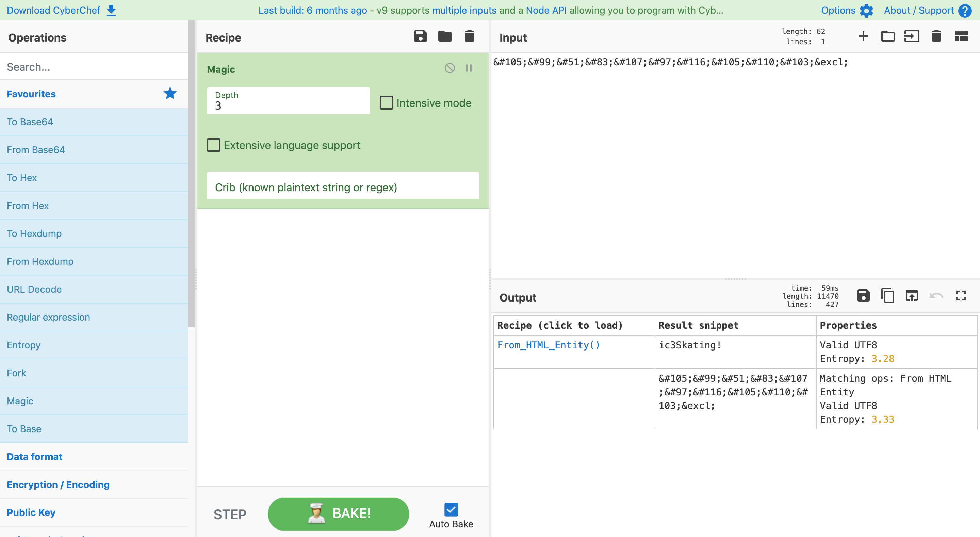Maximize the Output pane
The width and height of the screenshot is (980, 537).
(x=961, y=295)
